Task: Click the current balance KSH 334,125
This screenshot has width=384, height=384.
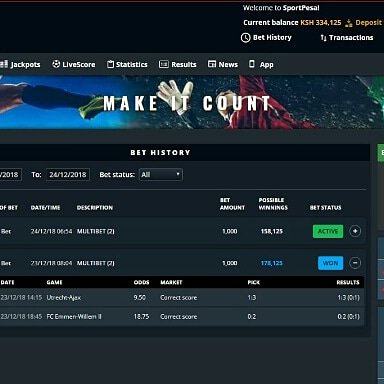Action: (321, 23)
